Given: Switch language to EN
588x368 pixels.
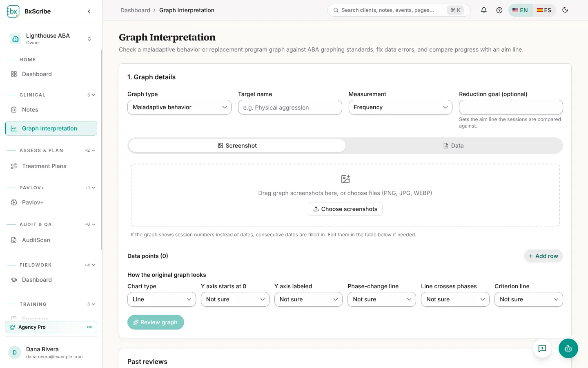Looking at the screenshot, I should pos(520,10).
